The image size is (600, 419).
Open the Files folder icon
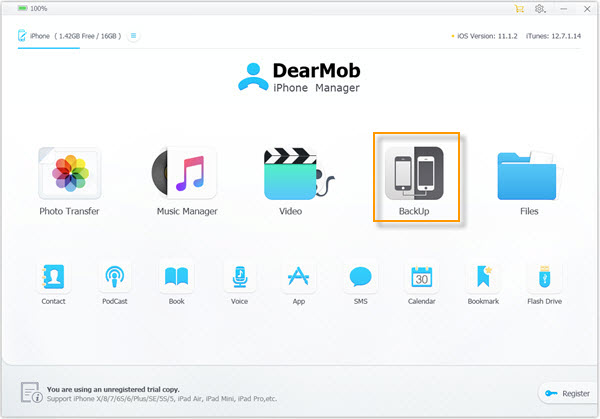[529, 175]
